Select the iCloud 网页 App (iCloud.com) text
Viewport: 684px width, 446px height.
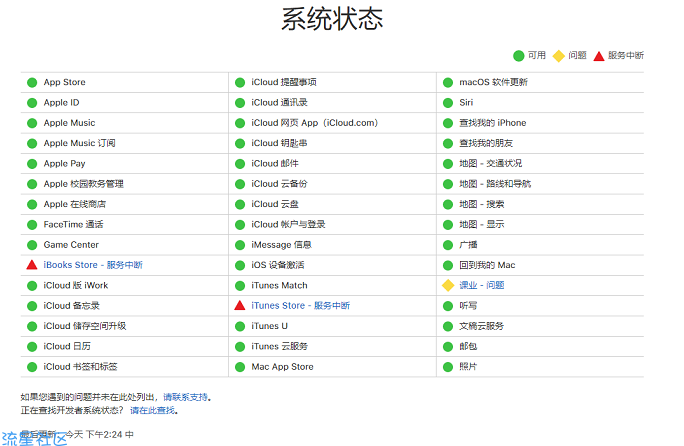(315, 123)
